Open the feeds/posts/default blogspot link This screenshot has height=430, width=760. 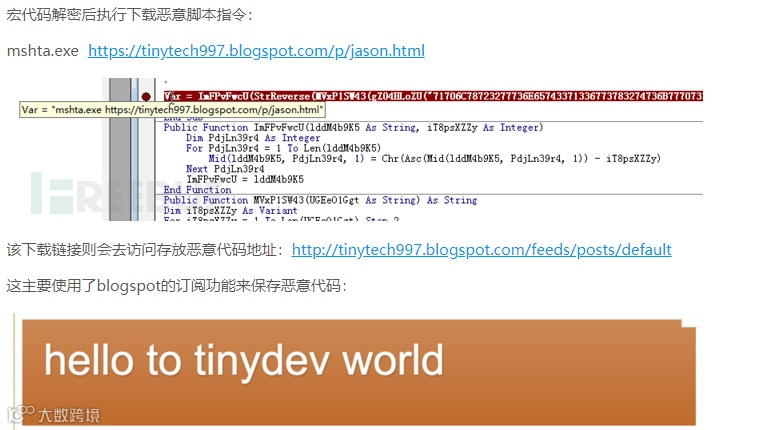click(x=481, y=249)
